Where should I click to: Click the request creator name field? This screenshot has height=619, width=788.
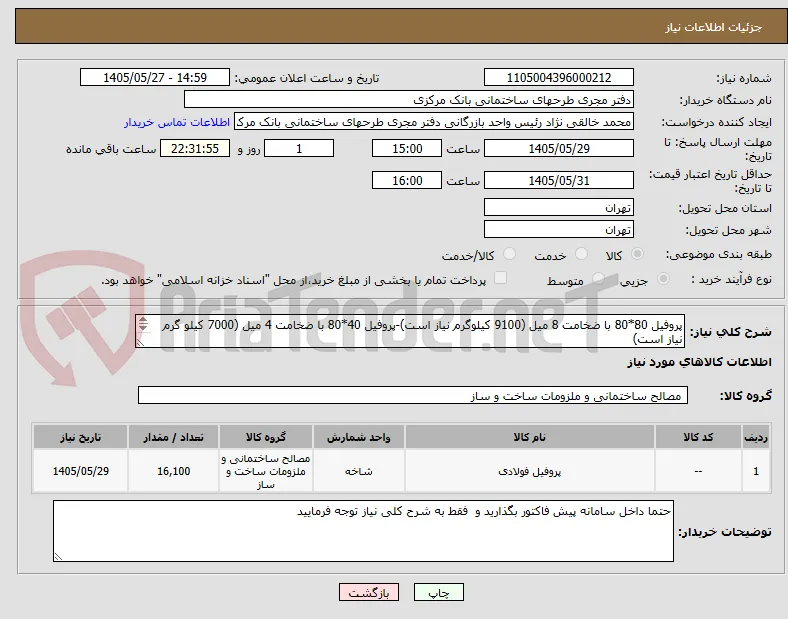tap(434, 122)
